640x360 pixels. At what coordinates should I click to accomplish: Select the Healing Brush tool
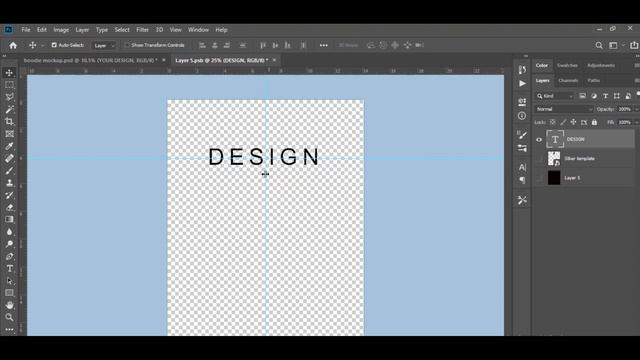[9, 158]
